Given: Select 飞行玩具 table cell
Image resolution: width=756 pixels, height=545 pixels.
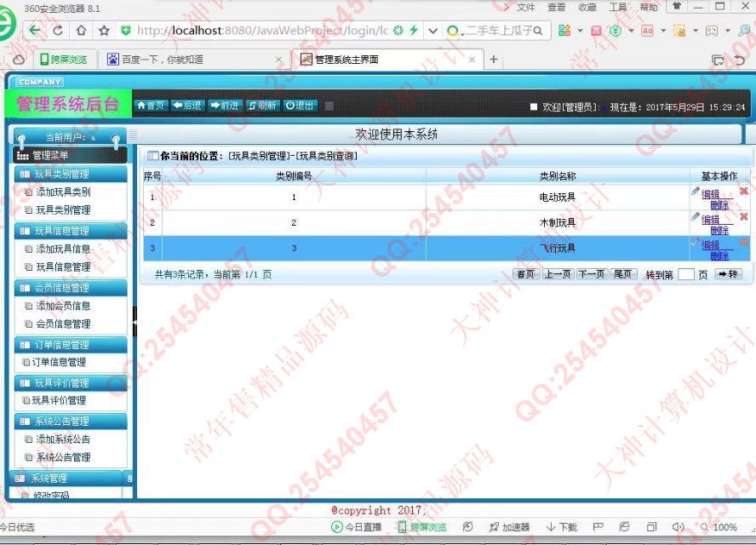Looking at the screenshot, I should coord(558,249).
